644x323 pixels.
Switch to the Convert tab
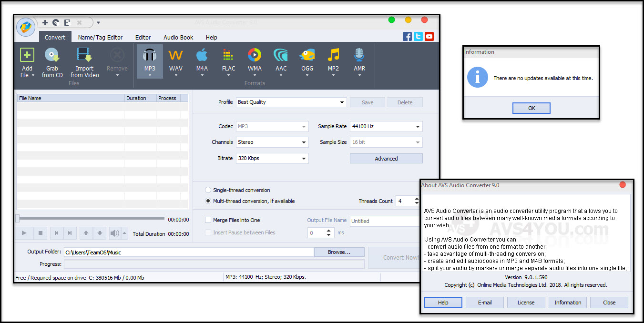tap(55, 37)
